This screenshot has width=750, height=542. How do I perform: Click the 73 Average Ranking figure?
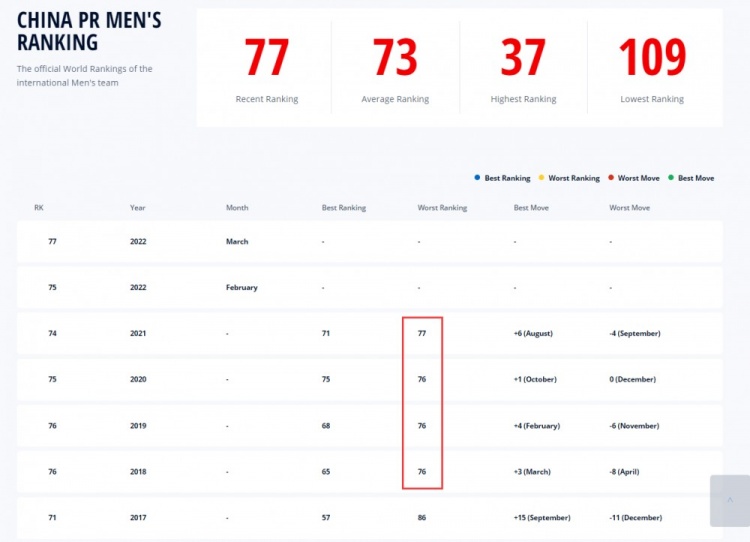click(x=395, y=57)
